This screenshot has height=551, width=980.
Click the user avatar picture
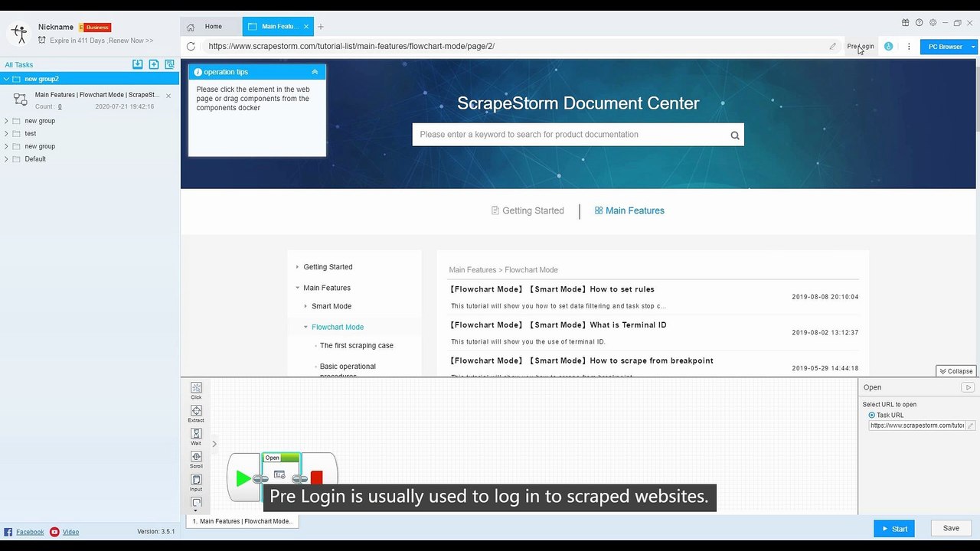18,33
